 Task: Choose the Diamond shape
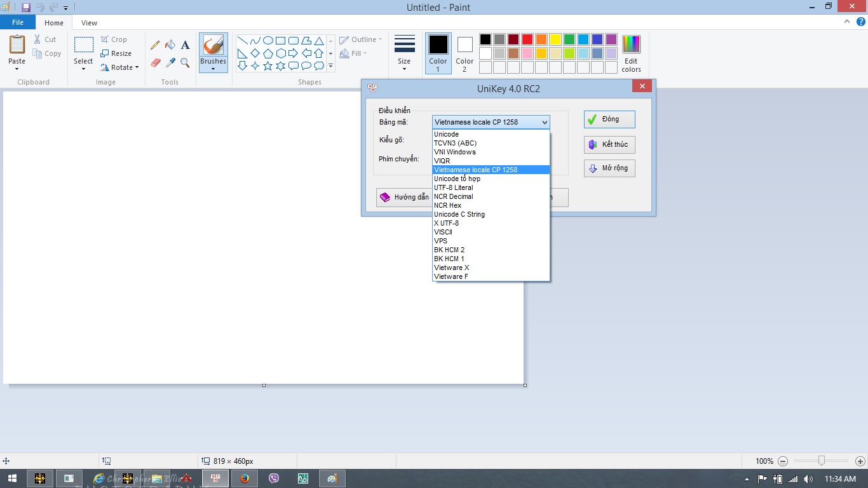(x=255, y=53)
